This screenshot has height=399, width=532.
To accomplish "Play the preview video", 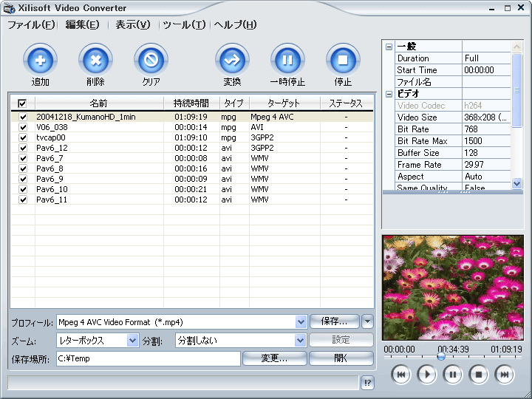I will 427,375.
